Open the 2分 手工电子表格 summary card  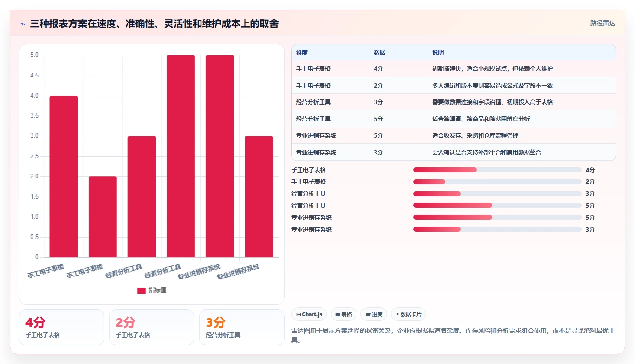tap(152, 327)
